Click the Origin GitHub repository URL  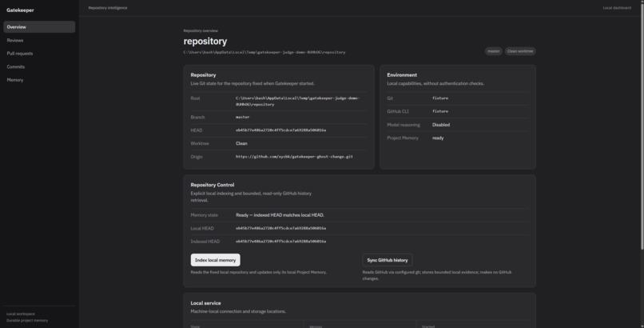pos(294,157)
